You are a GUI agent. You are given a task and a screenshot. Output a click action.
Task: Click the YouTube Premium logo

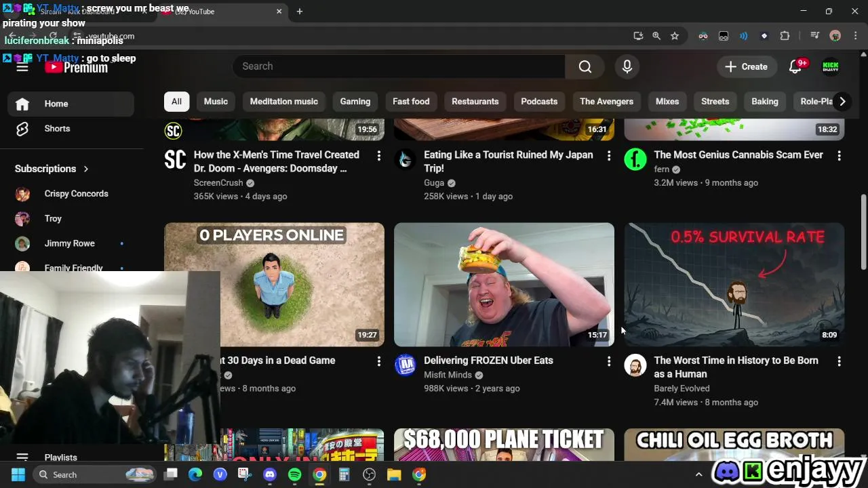click(x=77, y=67)
